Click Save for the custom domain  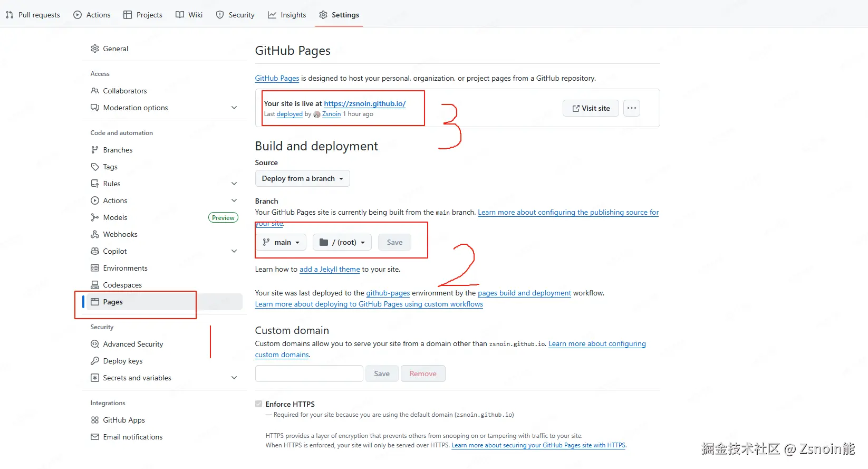[x=382, y=374]
